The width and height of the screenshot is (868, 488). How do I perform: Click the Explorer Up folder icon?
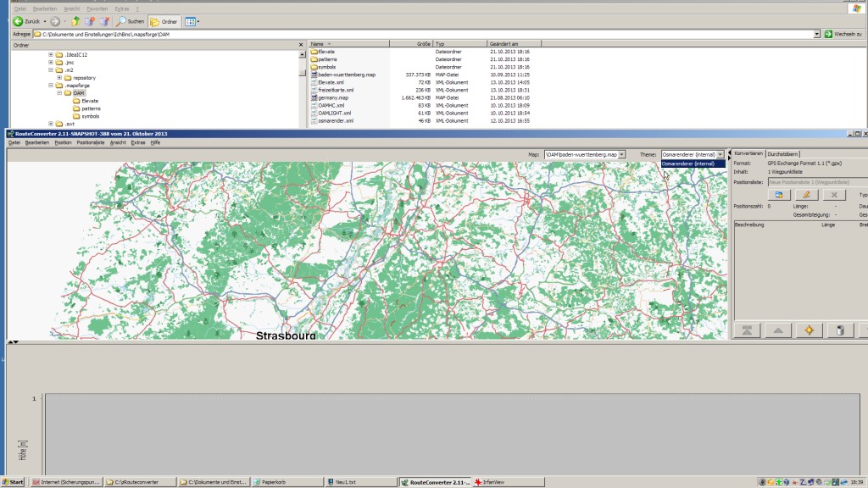coord(75,21)
